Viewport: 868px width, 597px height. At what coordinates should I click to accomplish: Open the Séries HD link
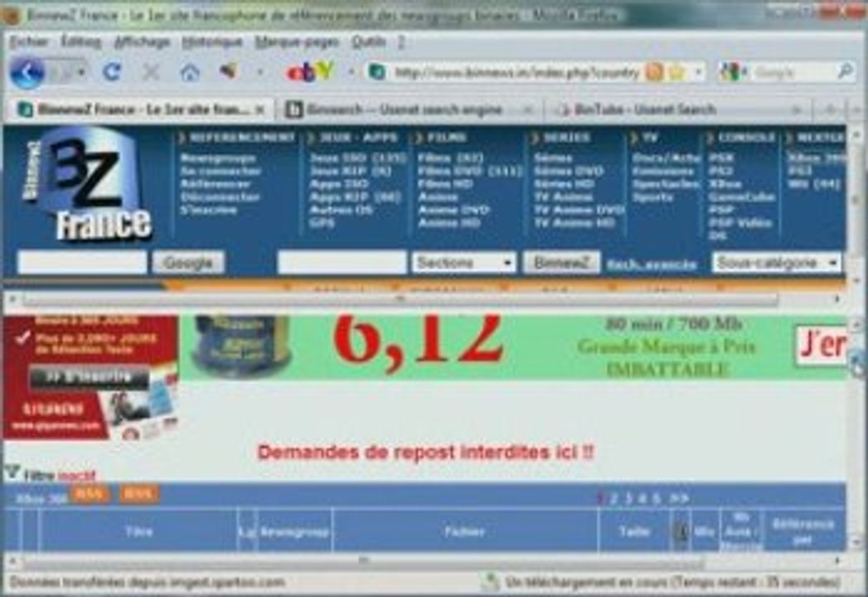pos(564,184)
